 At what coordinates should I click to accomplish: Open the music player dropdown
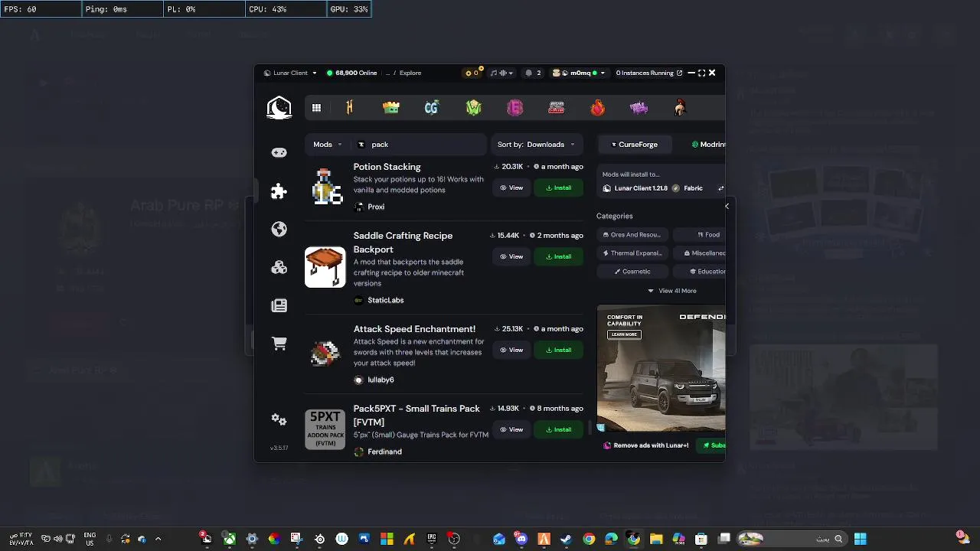[x=502, y=73]
